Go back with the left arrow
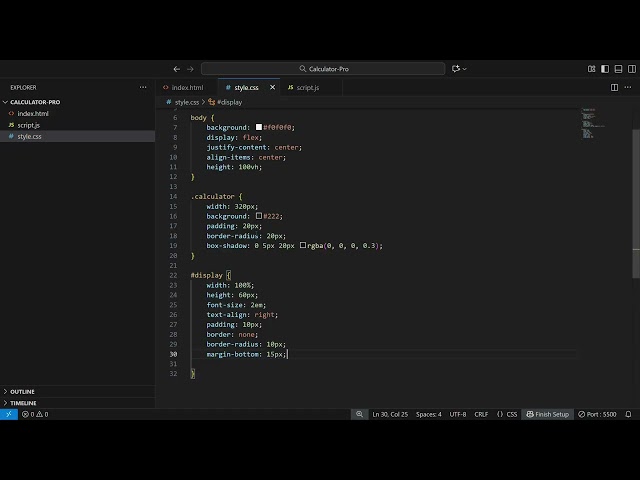Screen dimensions: 640x480 pos(177,69)
